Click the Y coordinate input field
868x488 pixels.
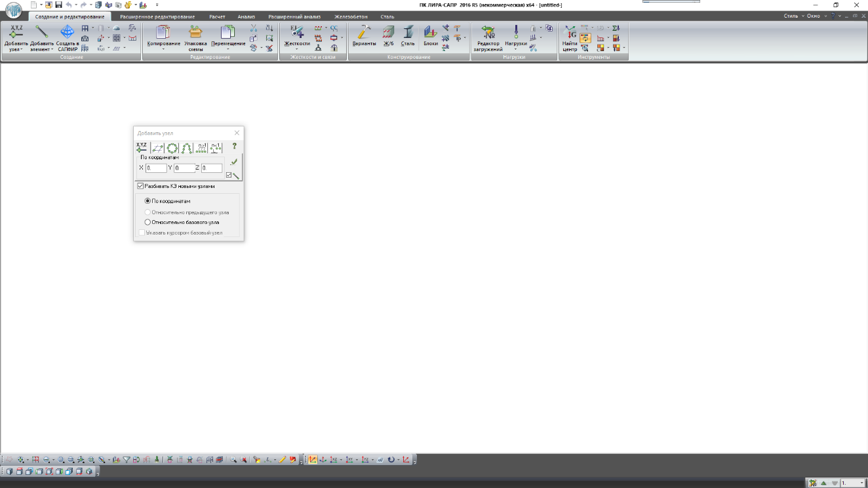(x=184, y=168)
